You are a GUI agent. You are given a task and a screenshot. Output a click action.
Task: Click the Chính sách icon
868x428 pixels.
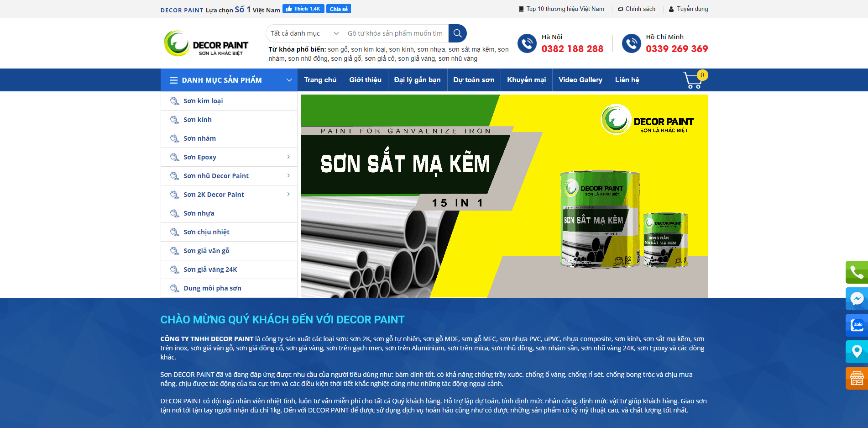pyautogui.click(x=621, y=9)
